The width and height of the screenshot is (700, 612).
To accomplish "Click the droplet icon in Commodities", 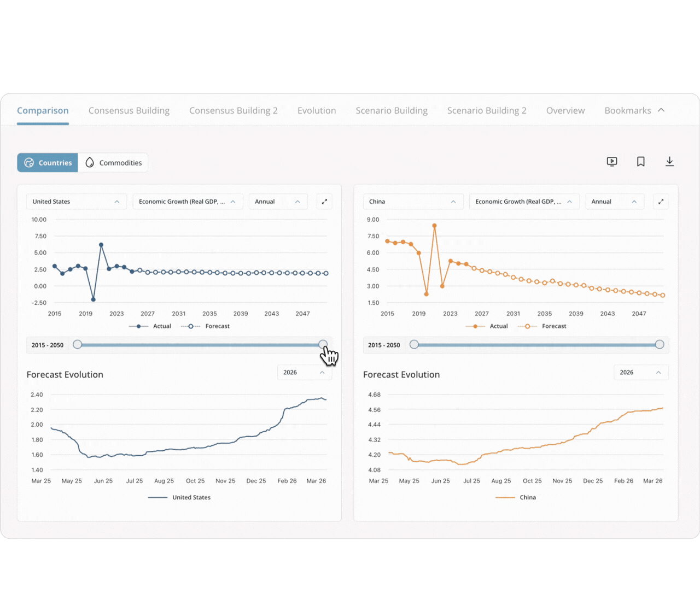I will pos(90,162).
